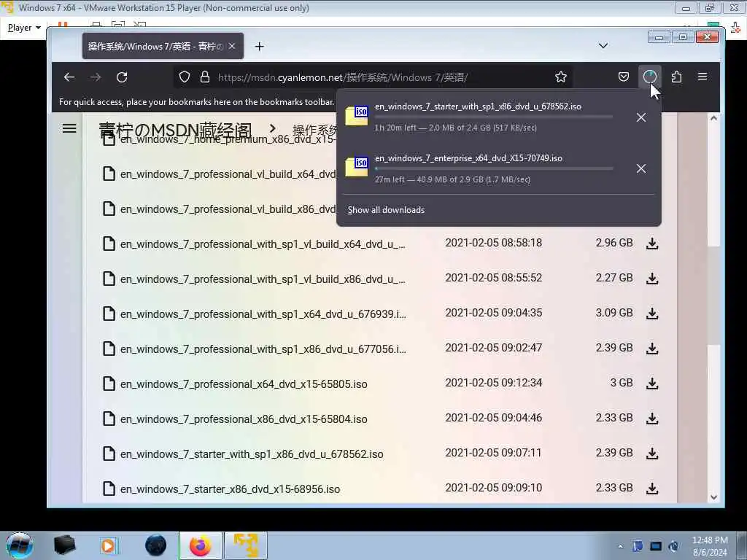Open en_windows_7_professional_vl_build_x86 file link
Image resolution: width=747 pixels, height=560 pixels.
[x=228, y=209]
